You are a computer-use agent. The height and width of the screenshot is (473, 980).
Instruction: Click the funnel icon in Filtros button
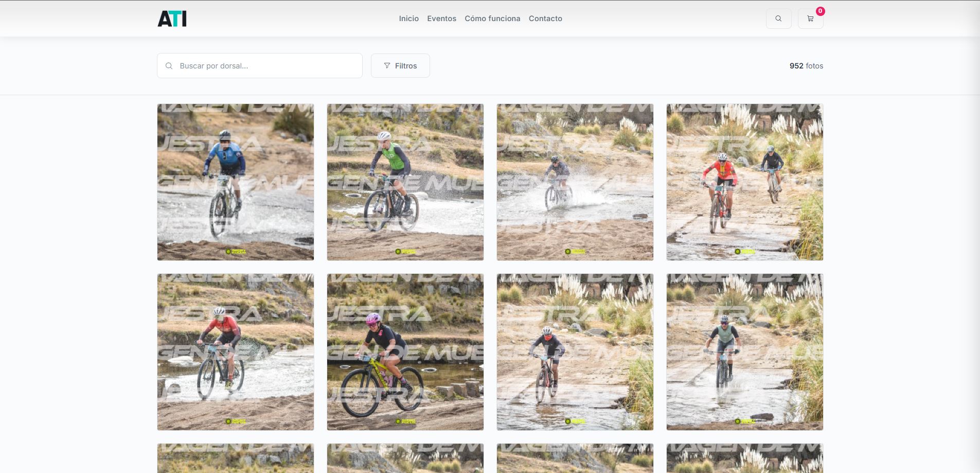click(387, 66)
